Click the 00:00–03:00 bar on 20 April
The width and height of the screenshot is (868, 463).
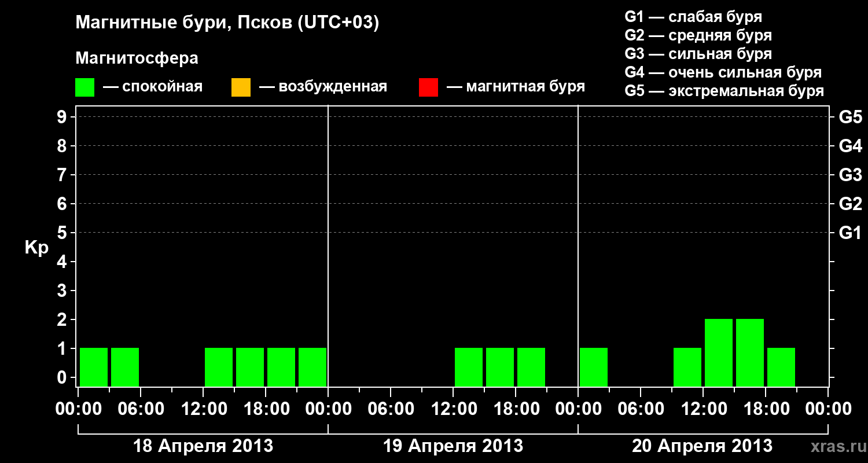594,367
